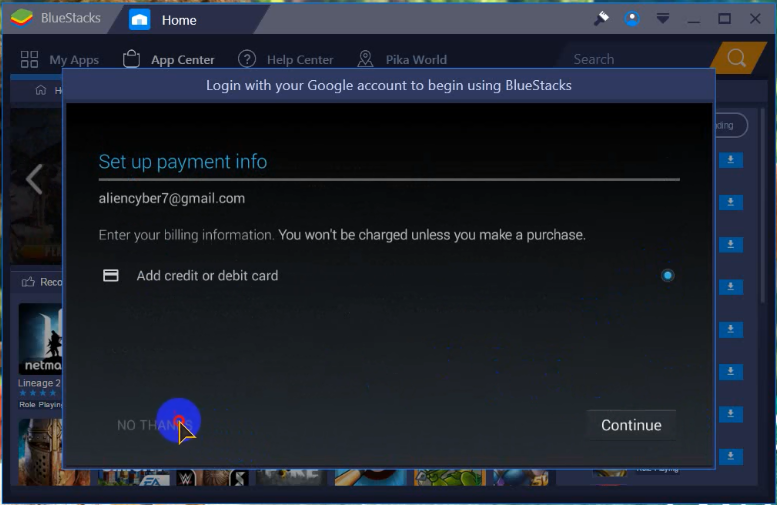777x505 pixels.
Task: Click the My Apps grid icon
Action: (x=29, y=59)
